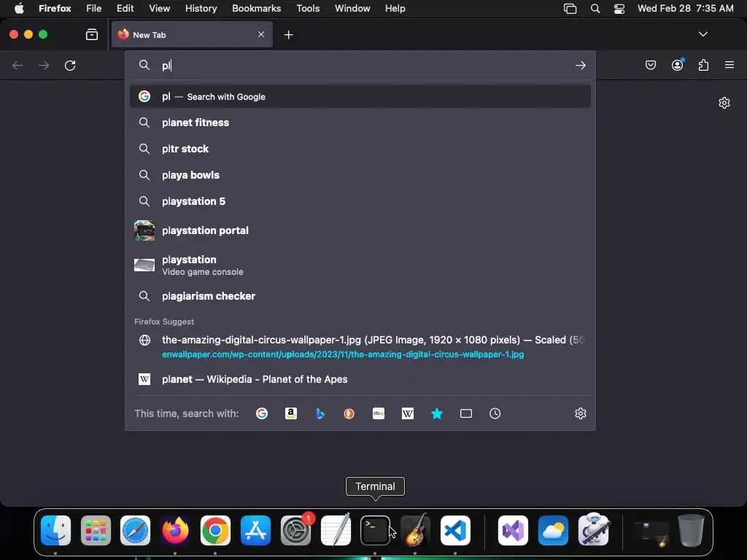Choose Bing one-off search engine
747x560 pixels.
tap(320, 413)
